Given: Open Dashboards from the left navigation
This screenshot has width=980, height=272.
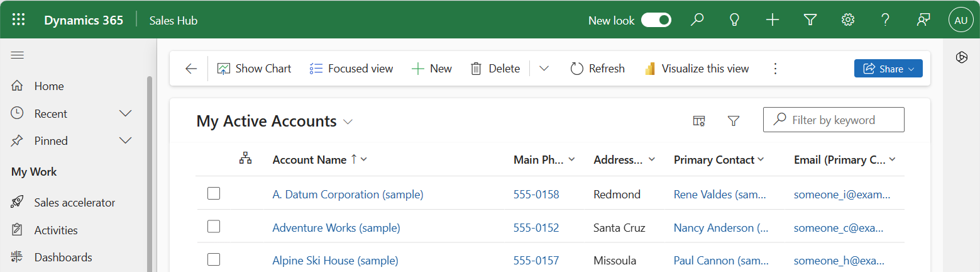Looking at the screenshot, I should click(63, 257).
